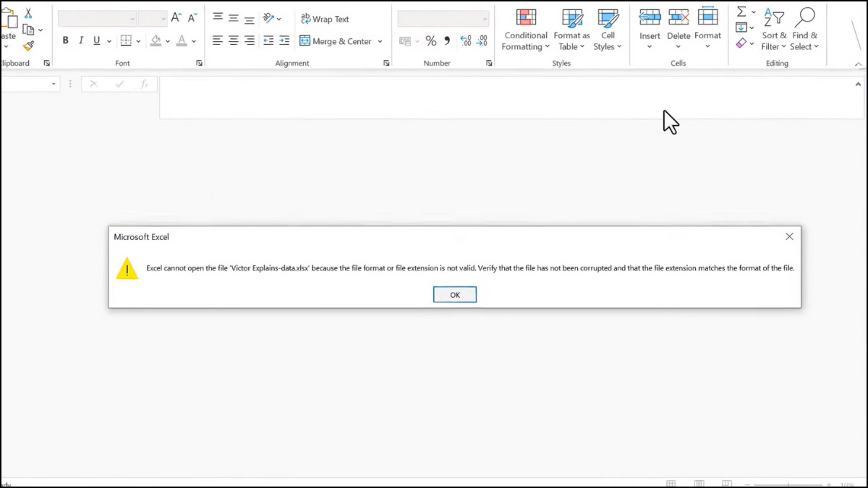The height and width of the screenshot is (488, 868).
Task: Apply cell borders using the Borders icon
Action: click(x=126, y=41)
